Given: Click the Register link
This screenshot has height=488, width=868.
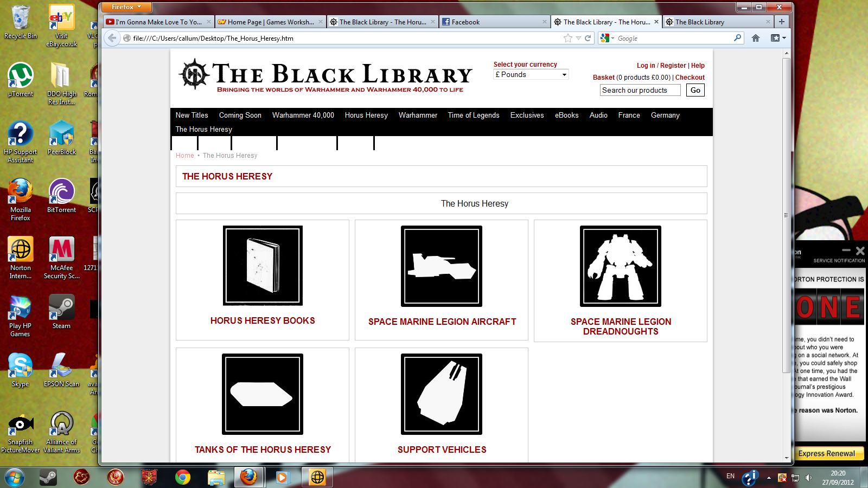Looking at the screenshot, I should (x=673, y=65).
